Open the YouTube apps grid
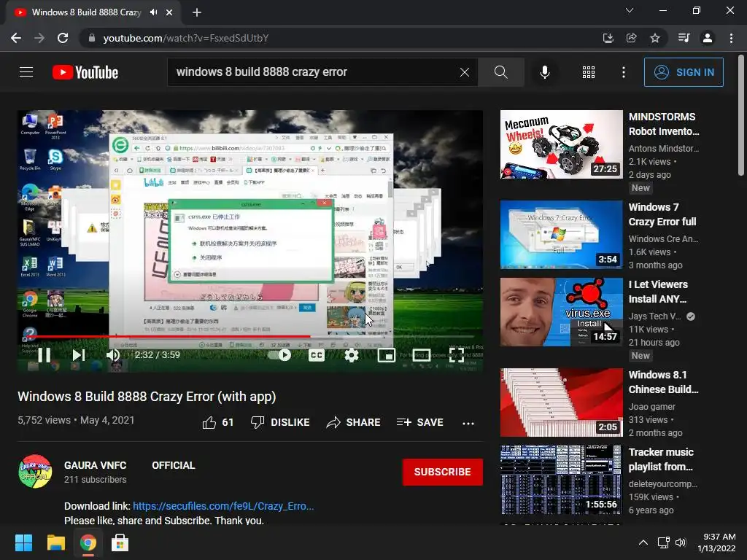 (589, 72)
